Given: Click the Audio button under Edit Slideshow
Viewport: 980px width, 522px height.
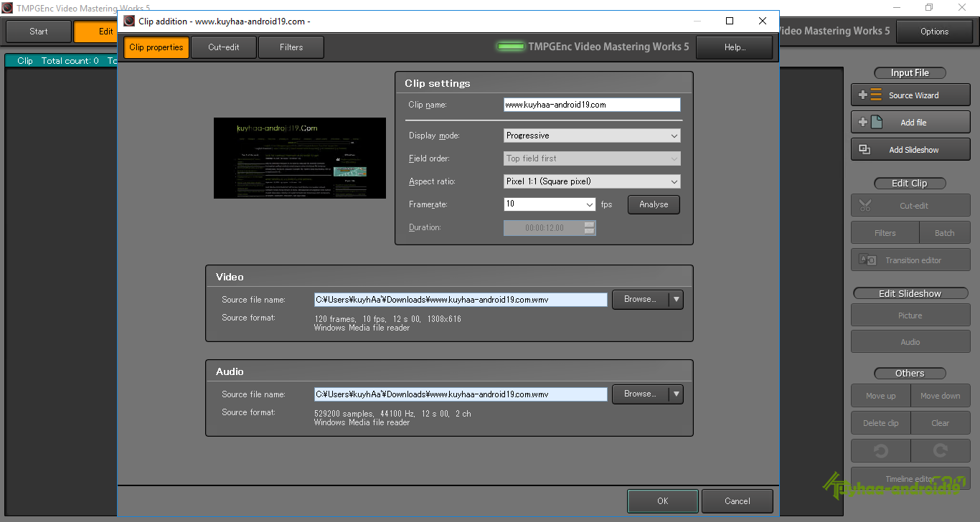Looking at the screenshot, I should tap(910, 342).
